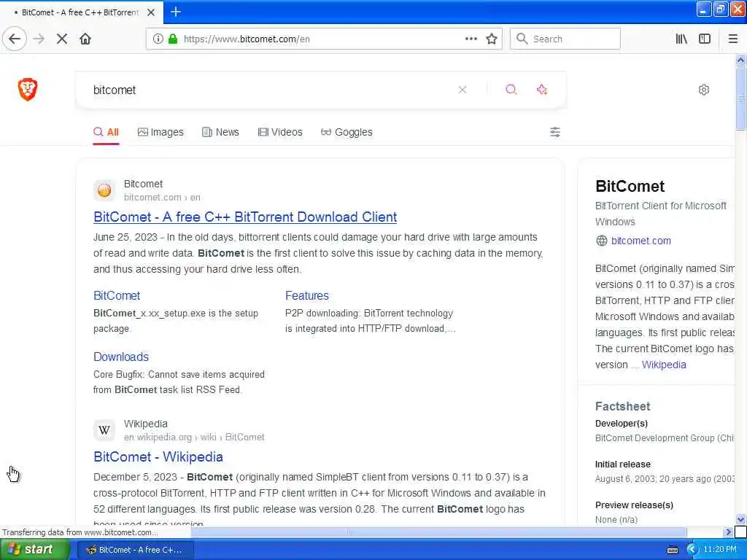Click 'Initial release' label
This screenshot has height=560, width=747.
click(x=623, y=464)
